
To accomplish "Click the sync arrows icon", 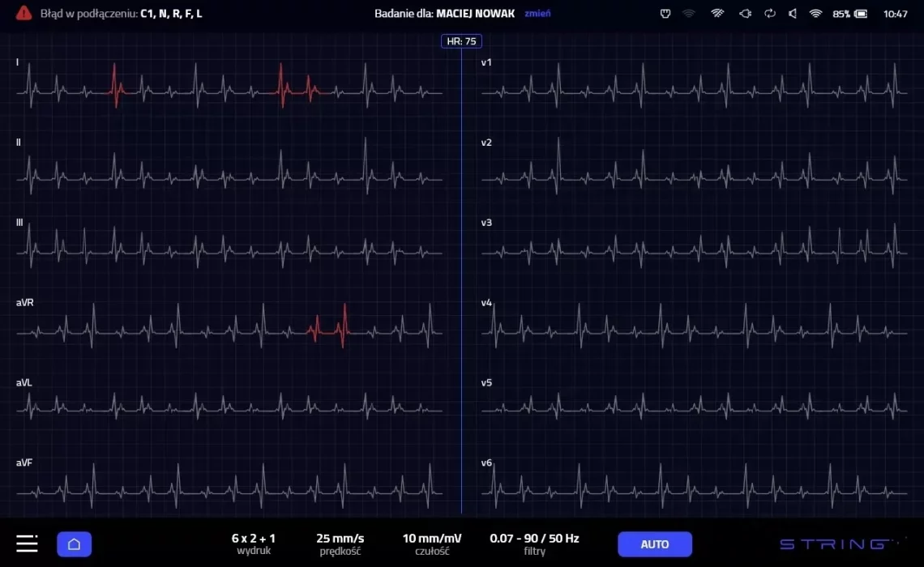I will click(x=770, y=14).
